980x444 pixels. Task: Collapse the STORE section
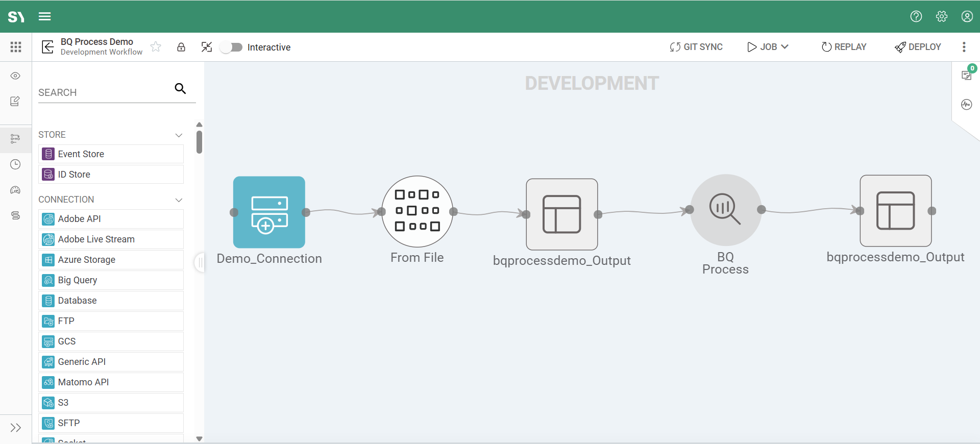pos(179,135)
